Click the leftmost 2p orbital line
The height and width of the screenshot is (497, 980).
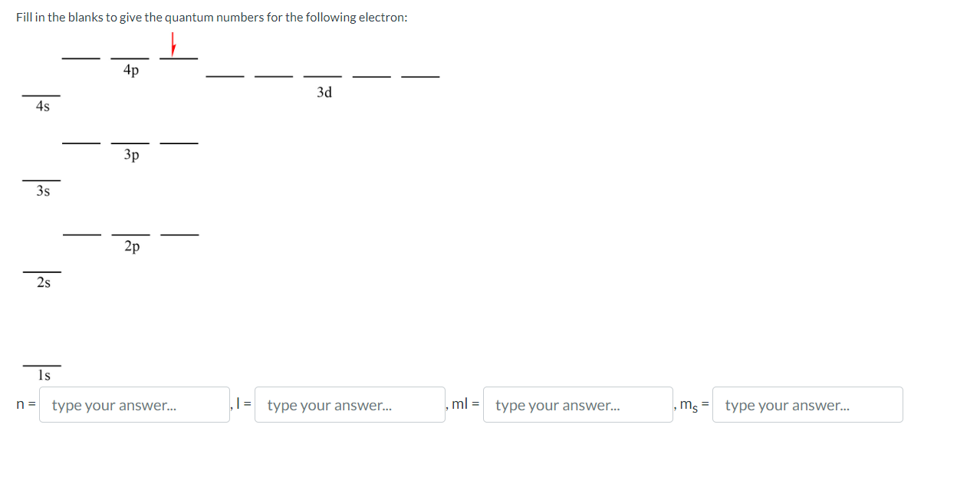(81, 232)
